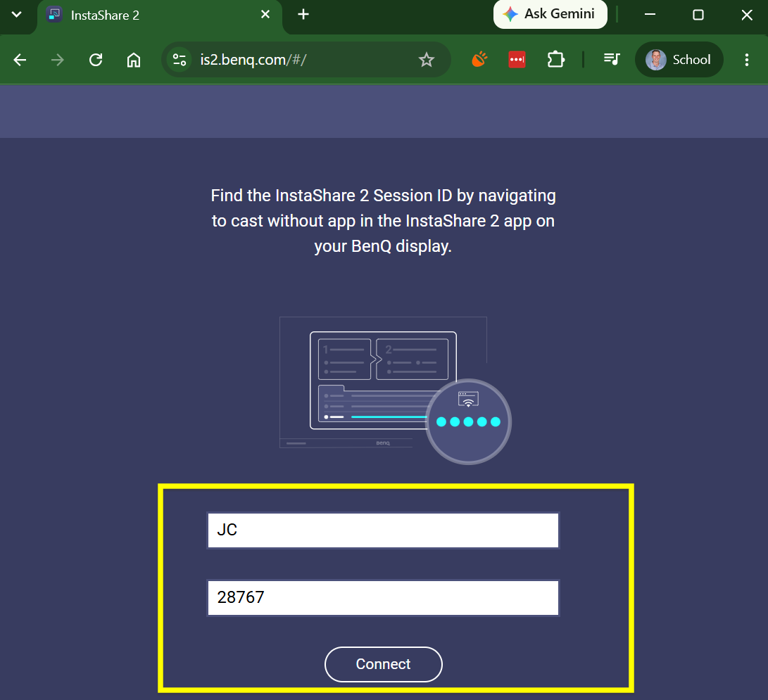Open the Extensions puzzle piece menu
Image resolution: width=768 pixels, height=700 pixels.
coord(555,60)
